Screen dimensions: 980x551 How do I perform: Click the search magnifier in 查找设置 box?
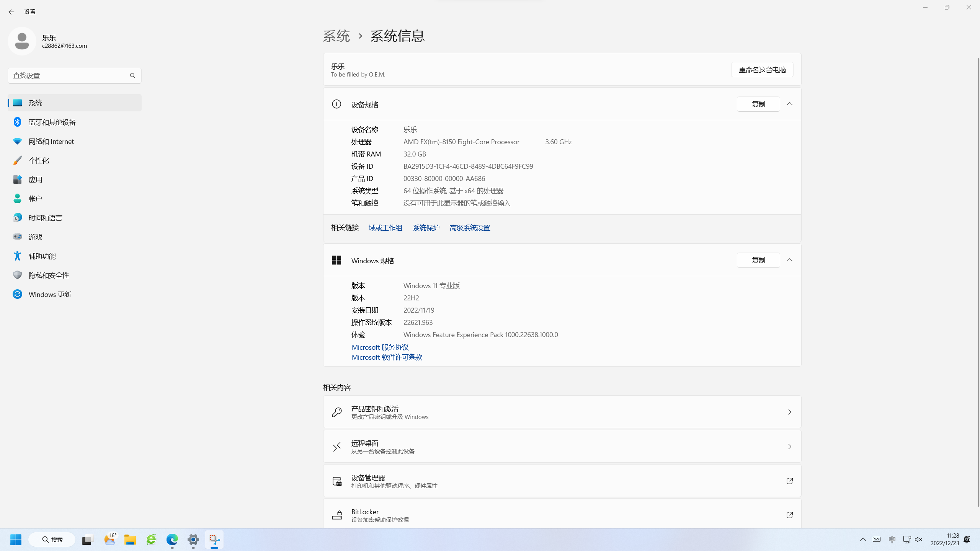(132, 76)
